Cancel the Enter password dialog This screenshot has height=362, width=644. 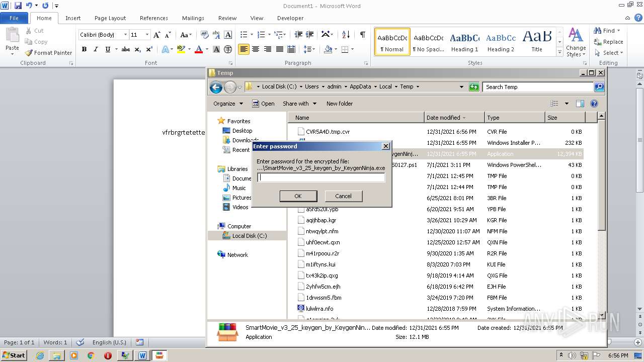(343, 196)
